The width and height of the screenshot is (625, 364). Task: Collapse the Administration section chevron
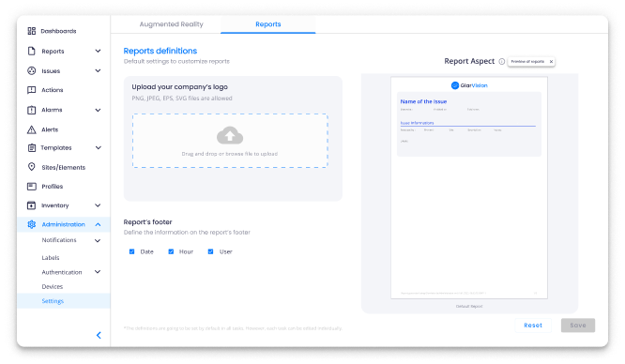pos(98,224)
